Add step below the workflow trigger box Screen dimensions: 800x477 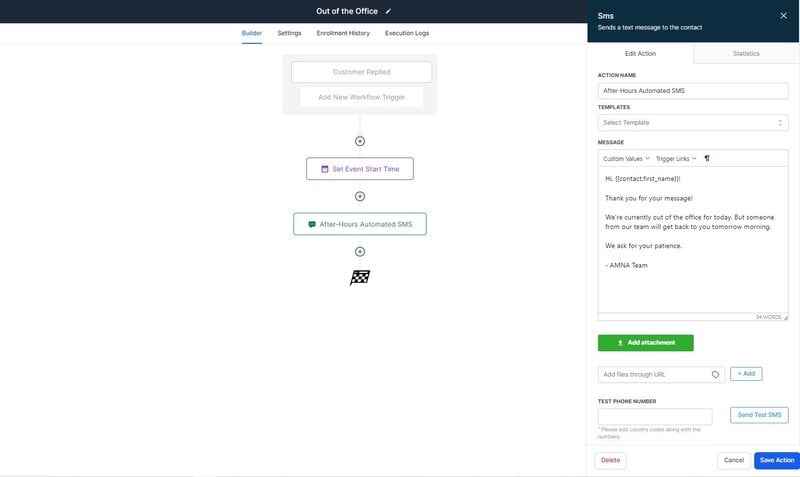(360, 141)
